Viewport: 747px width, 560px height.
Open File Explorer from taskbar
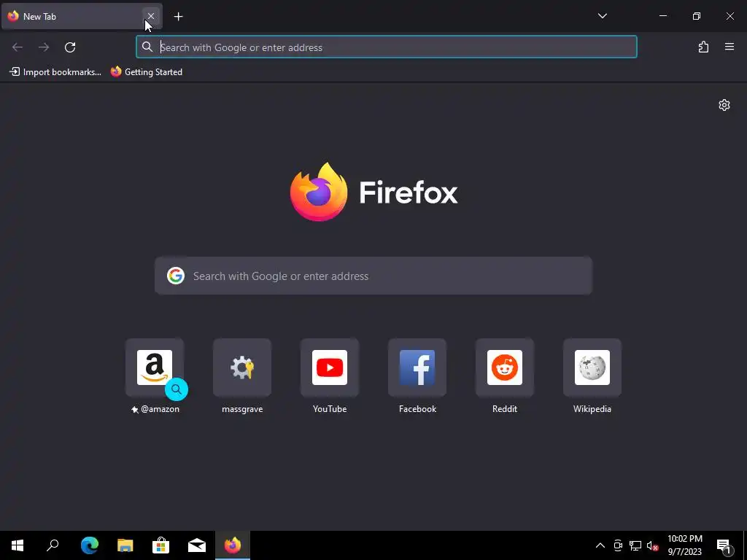(x=125, y=545)
